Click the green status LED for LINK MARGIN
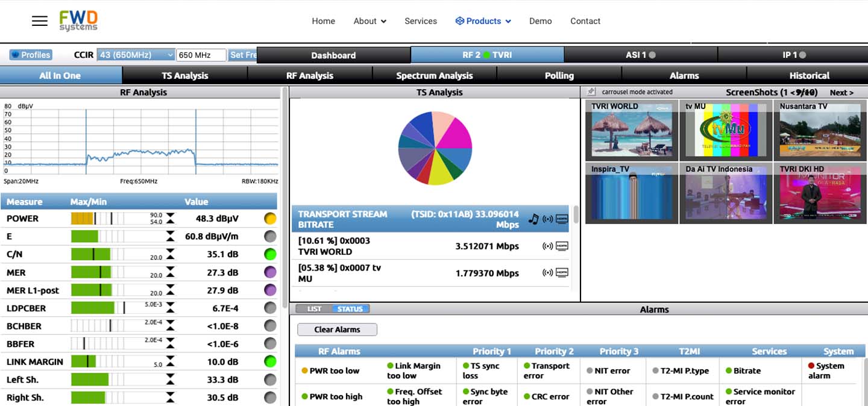Screen dimensions: 868x406 click(x=270, y=361)
